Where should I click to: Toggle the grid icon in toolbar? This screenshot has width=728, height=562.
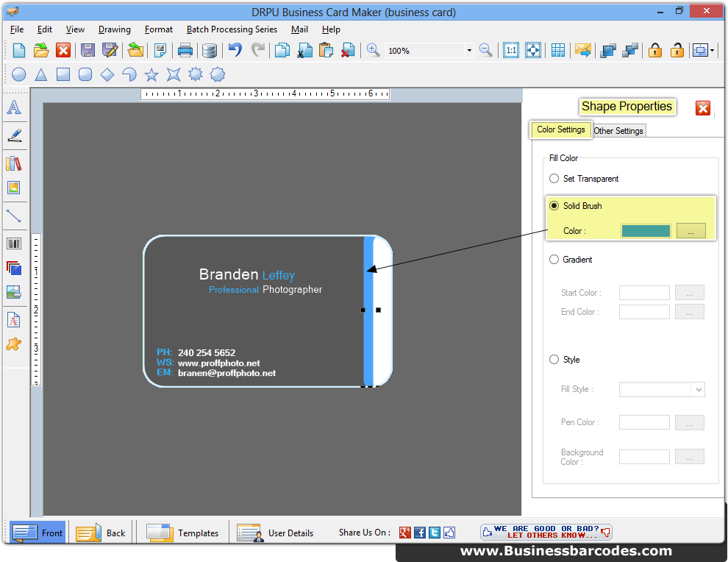tap(557, 50)
